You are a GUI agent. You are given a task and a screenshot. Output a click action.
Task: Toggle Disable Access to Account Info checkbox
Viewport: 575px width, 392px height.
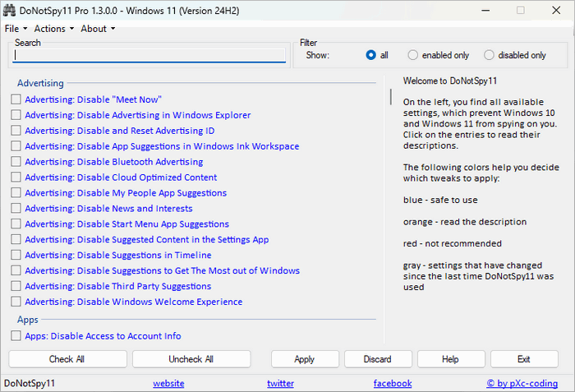click(16, 336)
